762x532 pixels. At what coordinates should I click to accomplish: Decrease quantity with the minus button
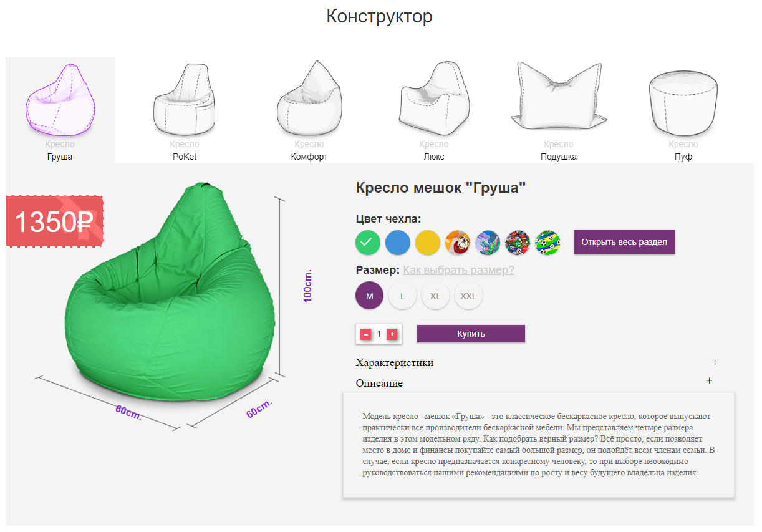[x=365, y=334]
